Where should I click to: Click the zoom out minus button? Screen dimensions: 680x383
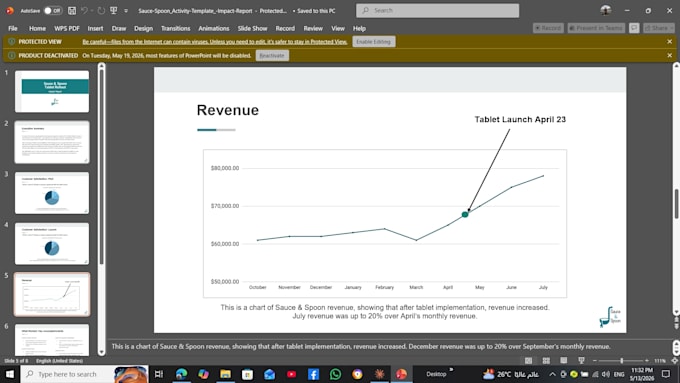[595, 361]
